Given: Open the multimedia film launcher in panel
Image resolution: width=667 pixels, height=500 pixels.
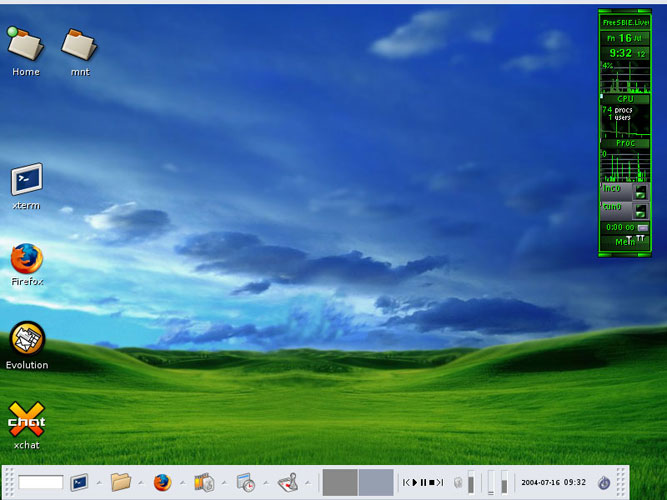Looking at the screenshot, I should pos(204,483).
